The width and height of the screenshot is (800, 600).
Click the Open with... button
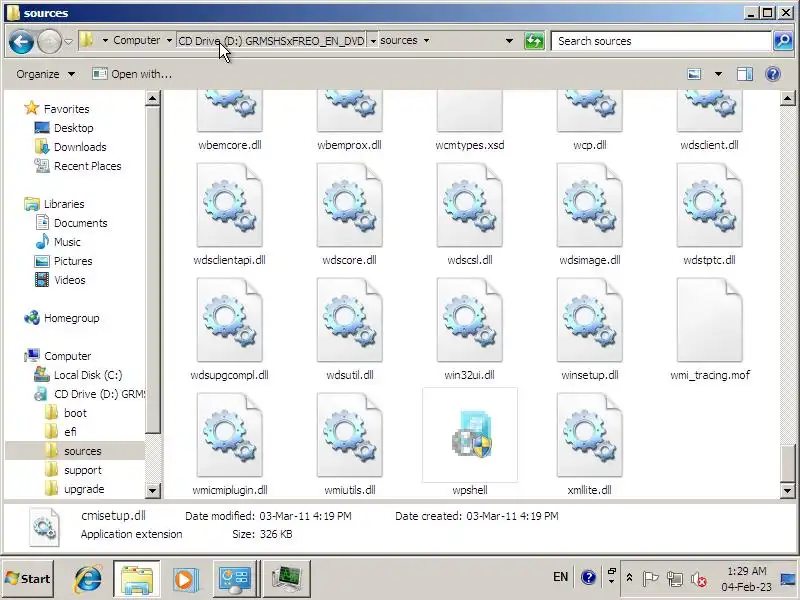click(x=132, y=74)
